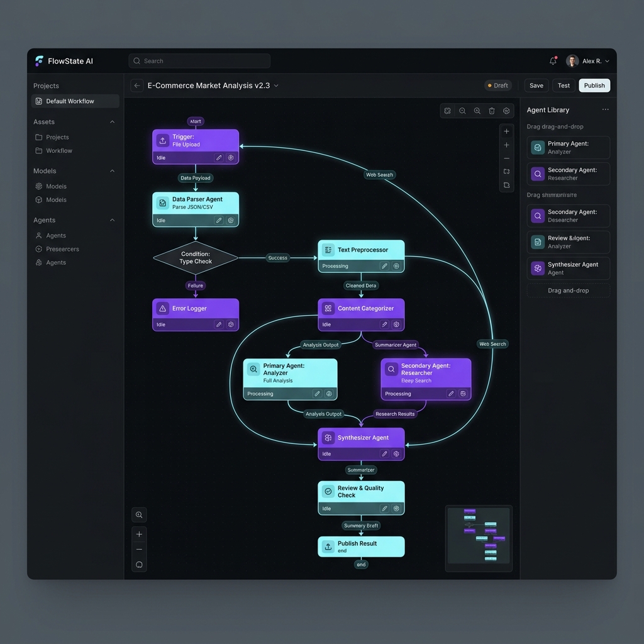Click the Save button
This screenshot has width=644, height=644.
point(536,86)
